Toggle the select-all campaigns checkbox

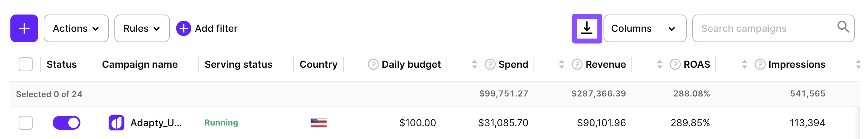pyautogui.click(x=26, y=64)
